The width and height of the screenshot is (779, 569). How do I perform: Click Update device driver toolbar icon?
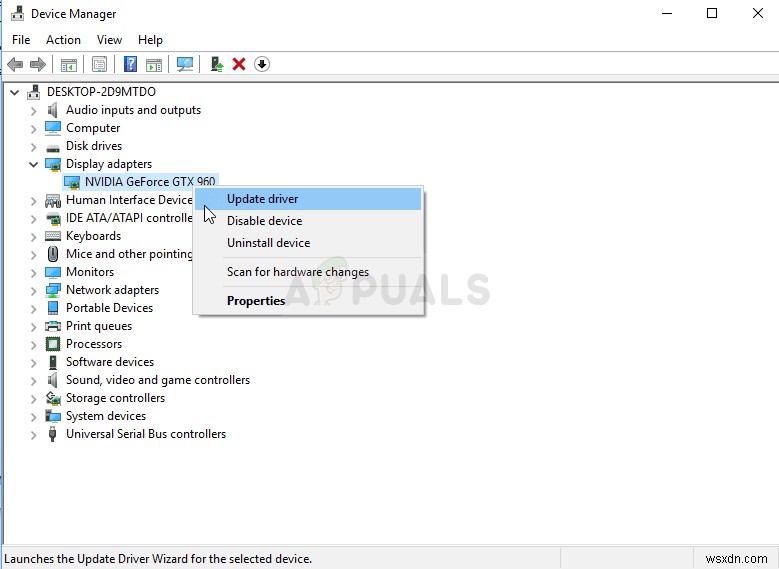click(x=217, y=64)
